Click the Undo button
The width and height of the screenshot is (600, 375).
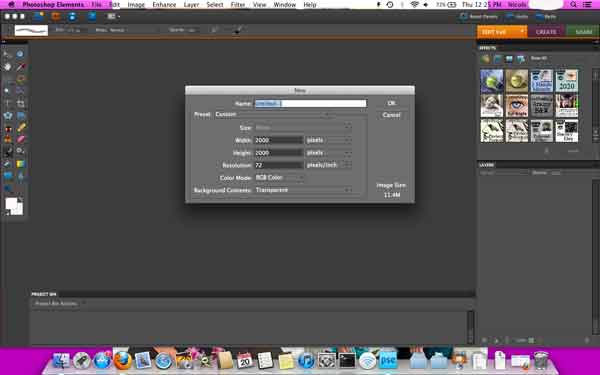tap(517, 16)
